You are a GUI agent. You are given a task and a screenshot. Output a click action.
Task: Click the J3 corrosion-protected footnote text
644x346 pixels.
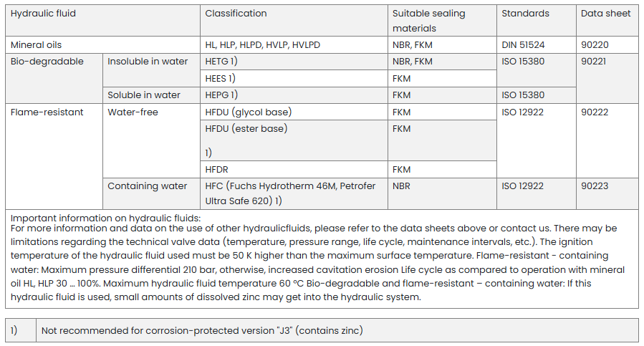[202, 330]
